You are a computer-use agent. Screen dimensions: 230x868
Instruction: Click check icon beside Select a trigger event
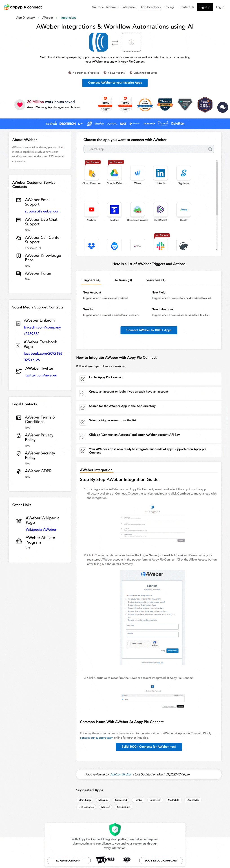83,422
